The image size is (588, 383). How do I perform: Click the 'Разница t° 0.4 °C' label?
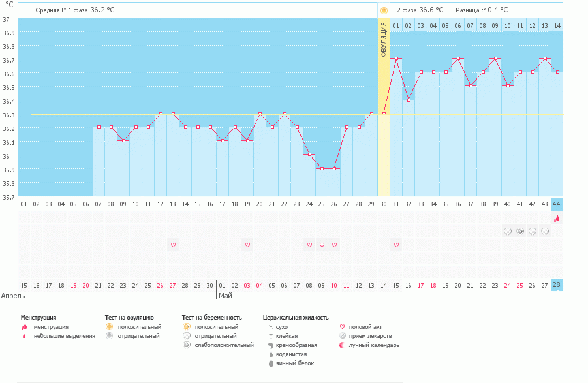pos(482,10)
